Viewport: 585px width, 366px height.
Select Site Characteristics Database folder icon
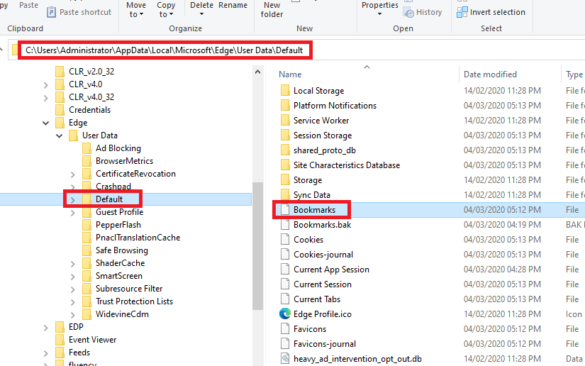[285, 165]
